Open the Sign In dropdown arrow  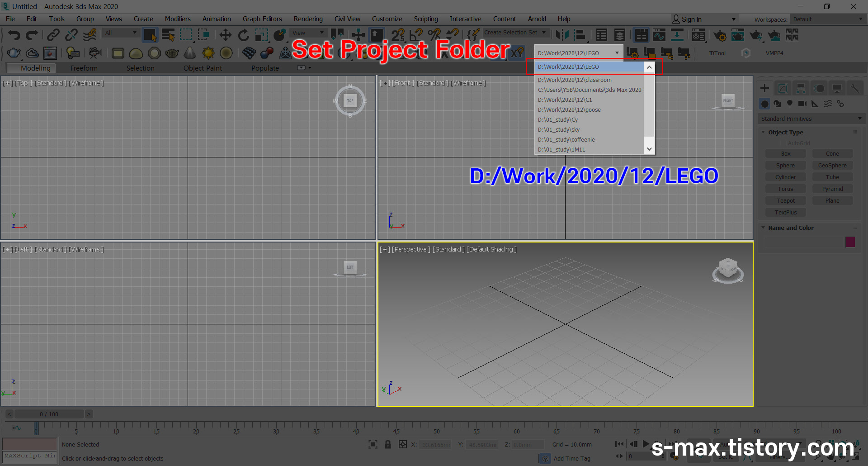[x=734, y=19]
